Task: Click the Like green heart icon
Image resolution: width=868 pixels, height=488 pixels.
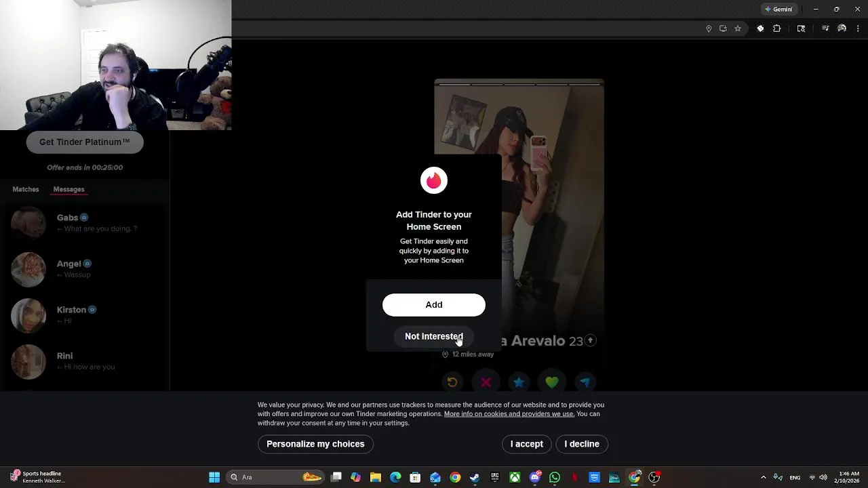Action: 552,382
